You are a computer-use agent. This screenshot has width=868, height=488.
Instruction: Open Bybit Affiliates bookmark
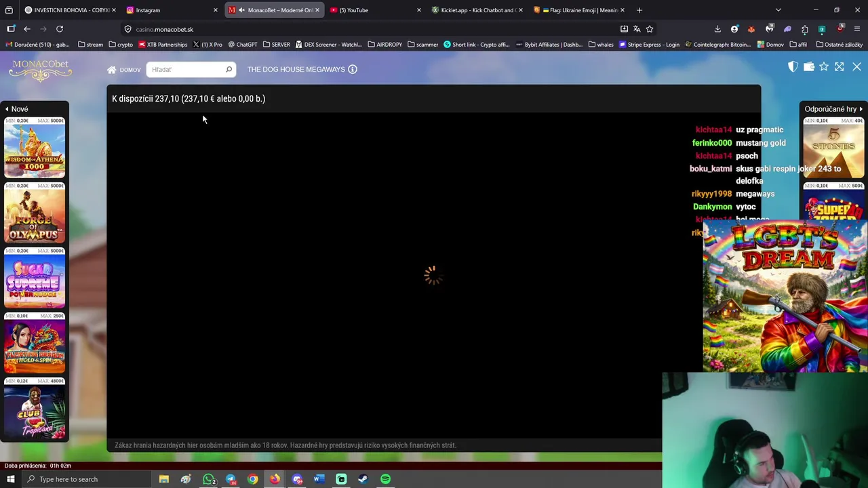[549, 45]
